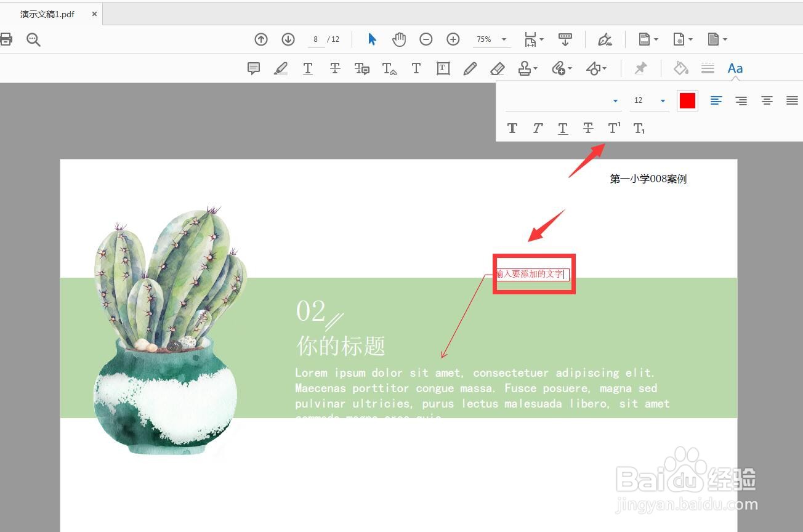The height and width of the screenshot is (532, 803).
Task: Expand the link tool dropdown arrow
Action: tap(569, 68)
